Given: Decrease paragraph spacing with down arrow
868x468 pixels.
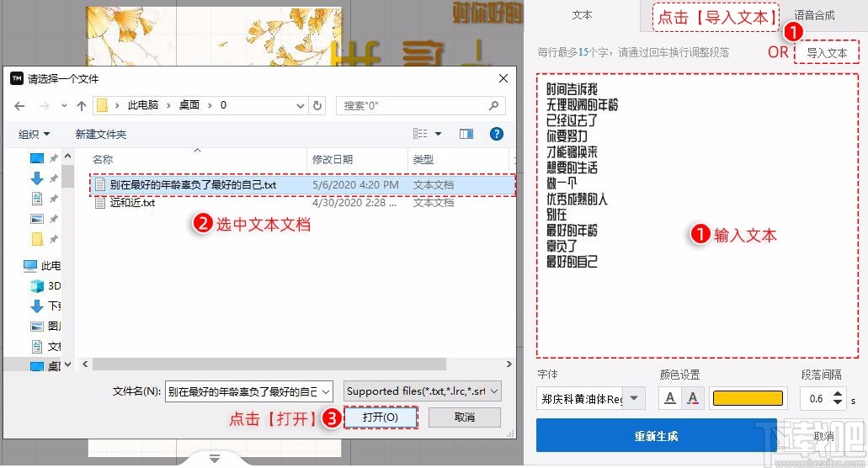Looking at the screenshot, I should tap(838, 402).
